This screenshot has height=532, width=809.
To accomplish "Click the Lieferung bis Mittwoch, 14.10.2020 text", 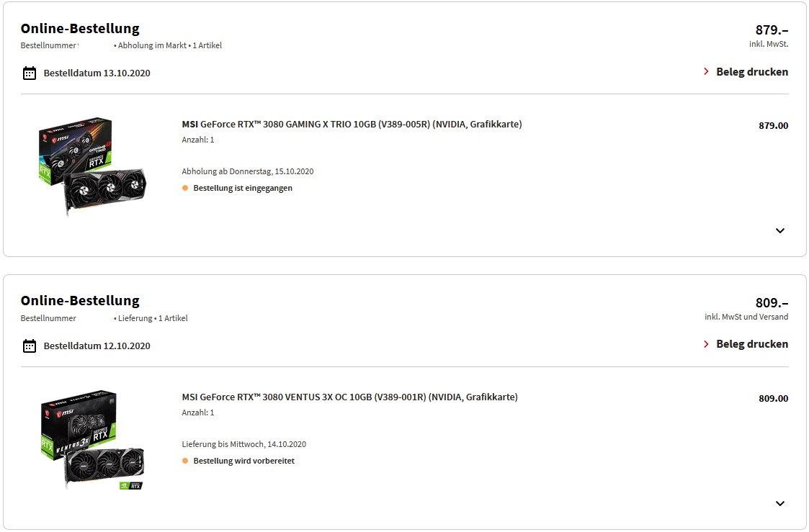I will [x=244, y=444].
